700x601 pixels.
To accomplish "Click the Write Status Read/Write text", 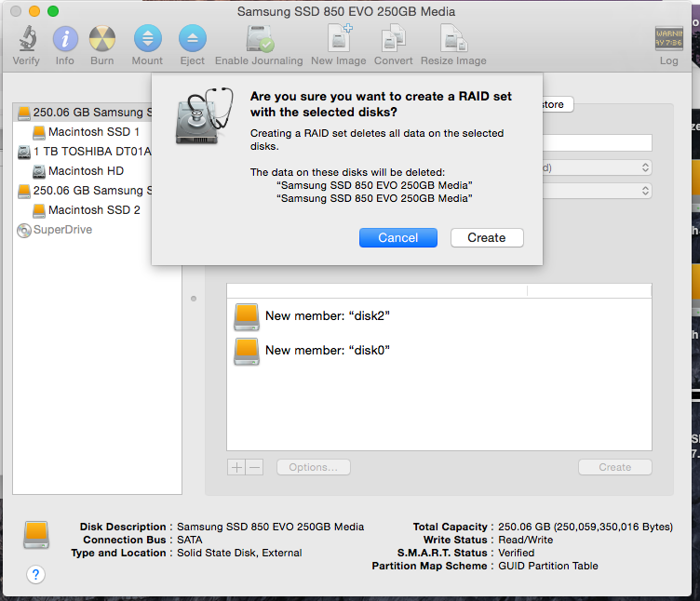I will (525, 540).
